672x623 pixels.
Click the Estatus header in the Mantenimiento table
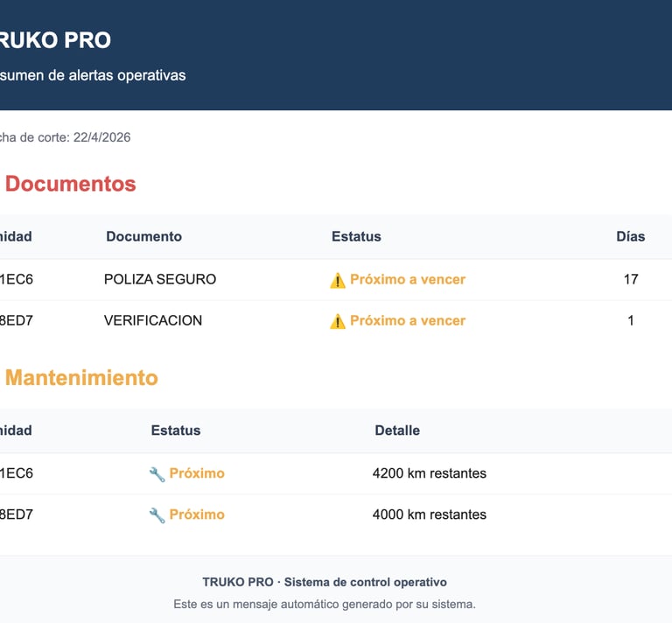click(x=176, y=430)
